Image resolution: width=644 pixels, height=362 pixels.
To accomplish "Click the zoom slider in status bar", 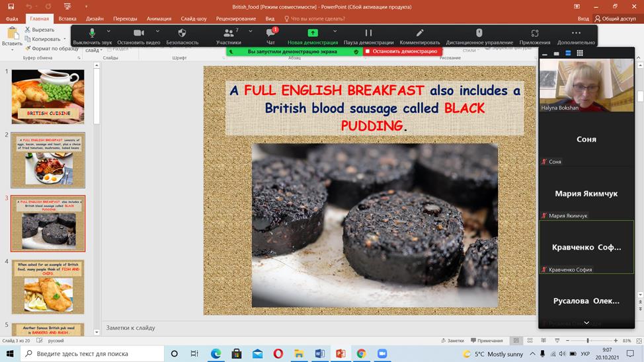I will 587,341.
